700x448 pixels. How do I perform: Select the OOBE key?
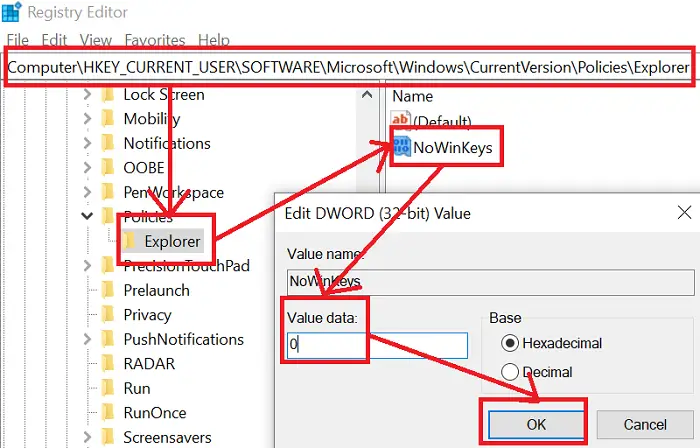pyautogui.click(x=144, y=168)
